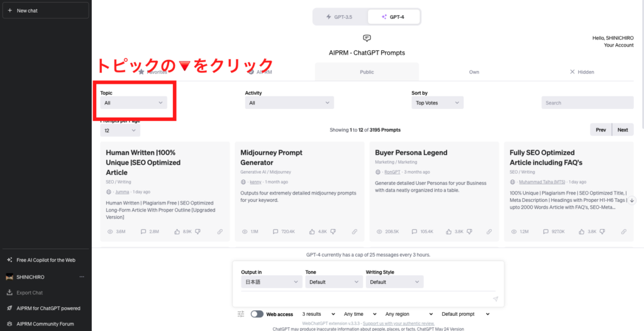Screen dimensions: 644x331
Task: Click the send message arrow icon
Action: [x=496, y=299]
